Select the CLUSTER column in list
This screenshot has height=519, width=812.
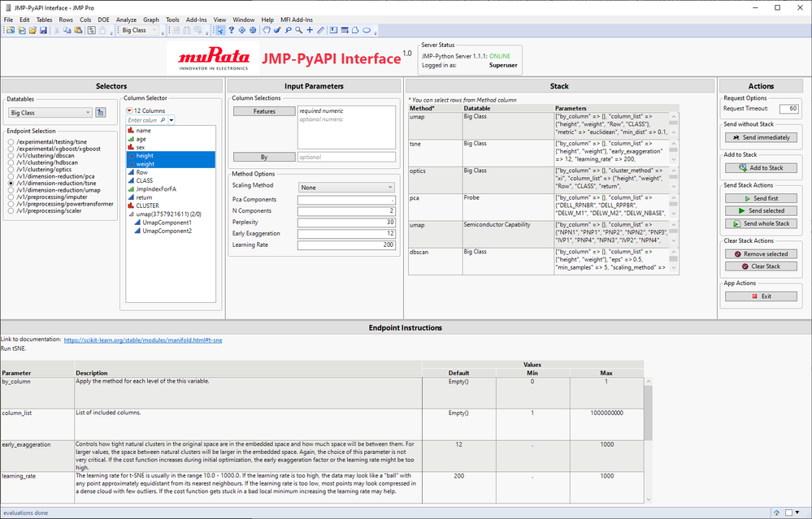click(x=171, y=205)
